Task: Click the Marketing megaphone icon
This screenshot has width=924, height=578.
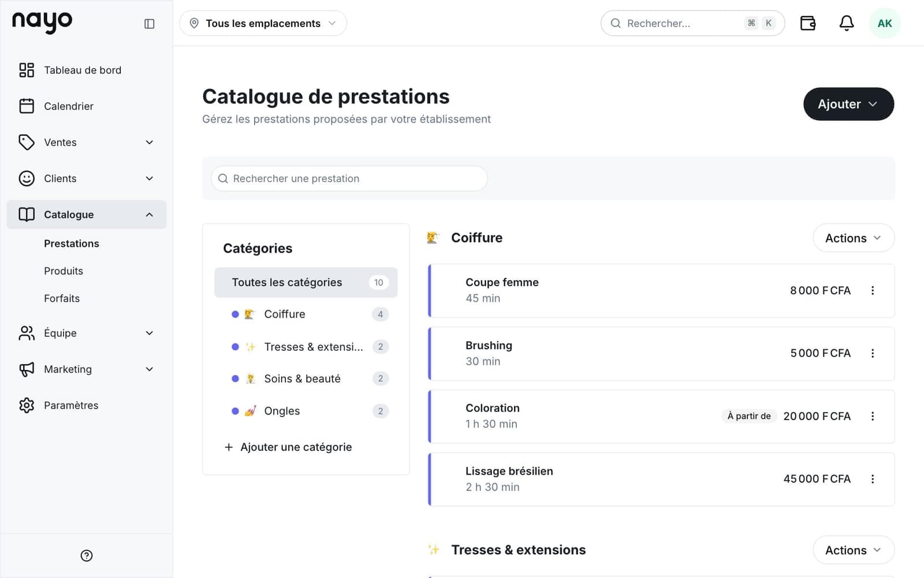Action: [27, 369]
